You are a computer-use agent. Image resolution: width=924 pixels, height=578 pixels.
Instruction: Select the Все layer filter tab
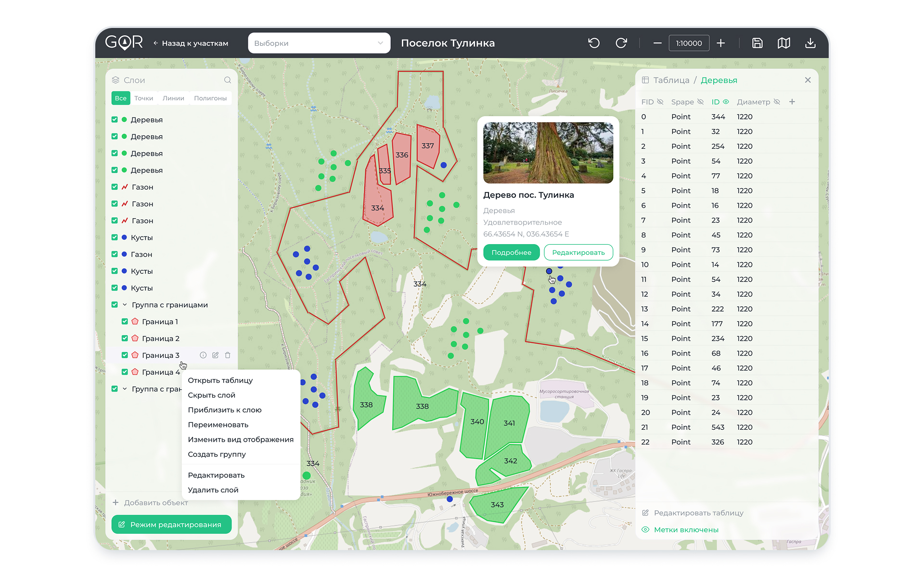click(121, 98)
